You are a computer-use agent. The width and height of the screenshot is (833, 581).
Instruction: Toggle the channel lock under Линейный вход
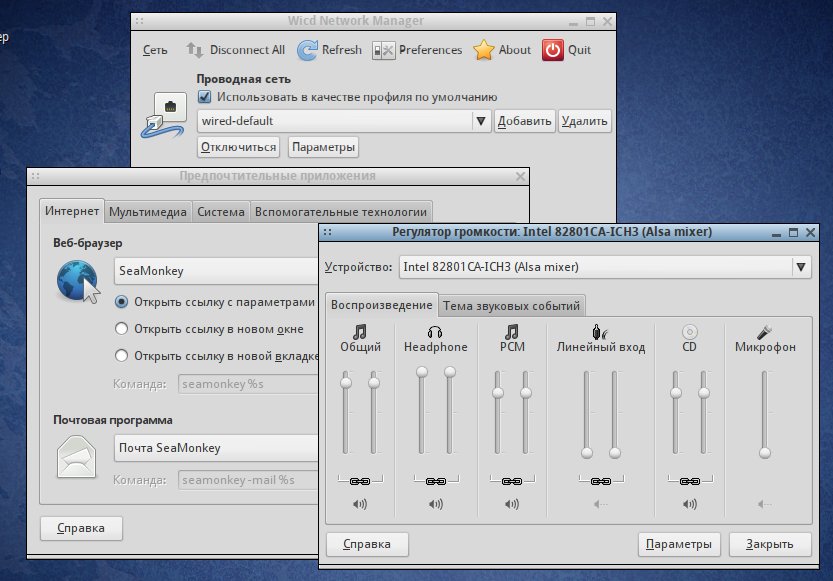tap(600, 481)
